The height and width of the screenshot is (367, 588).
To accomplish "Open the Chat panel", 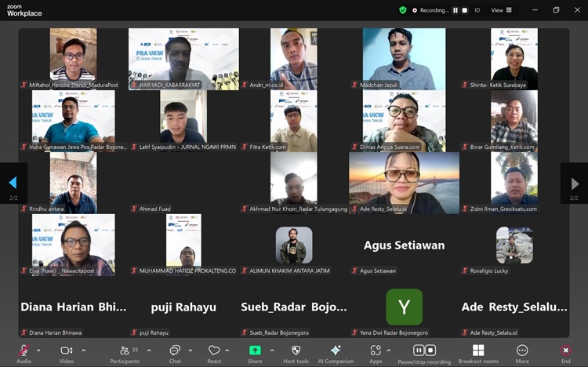I will (x=175, y=351).
